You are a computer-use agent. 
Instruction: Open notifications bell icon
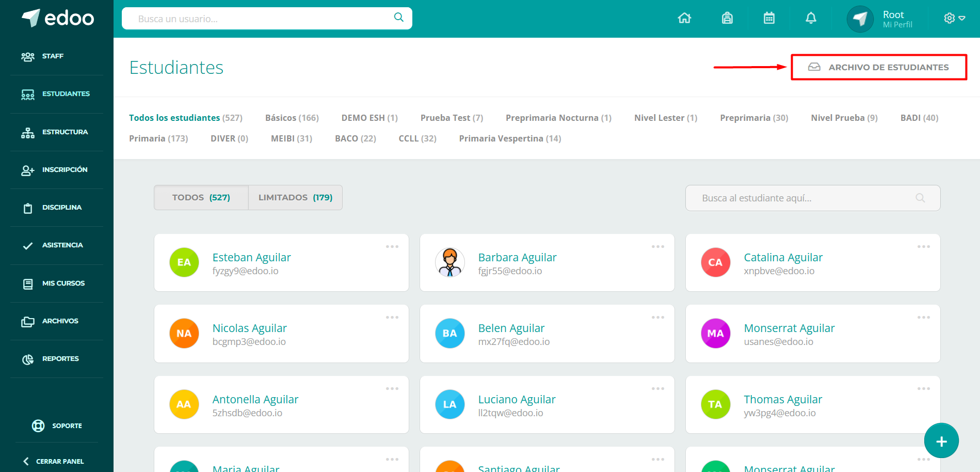point(811,18)
